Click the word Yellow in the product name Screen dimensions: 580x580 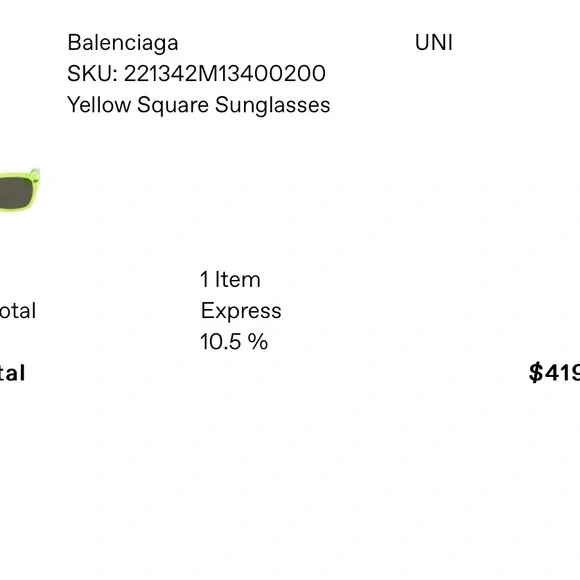[x=99, y=105]
